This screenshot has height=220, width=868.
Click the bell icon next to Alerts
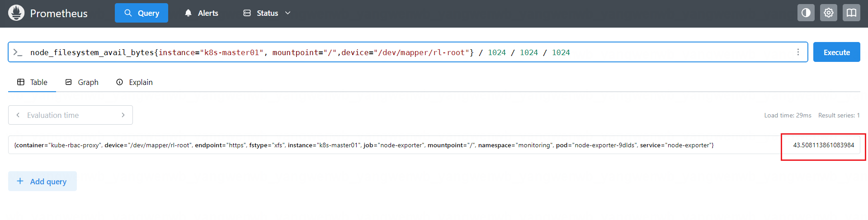click(x=189, y=13)
